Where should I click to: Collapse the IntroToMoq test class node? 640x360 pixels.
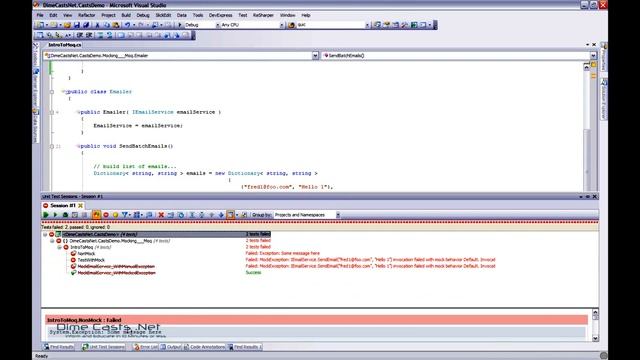[60, 247]
